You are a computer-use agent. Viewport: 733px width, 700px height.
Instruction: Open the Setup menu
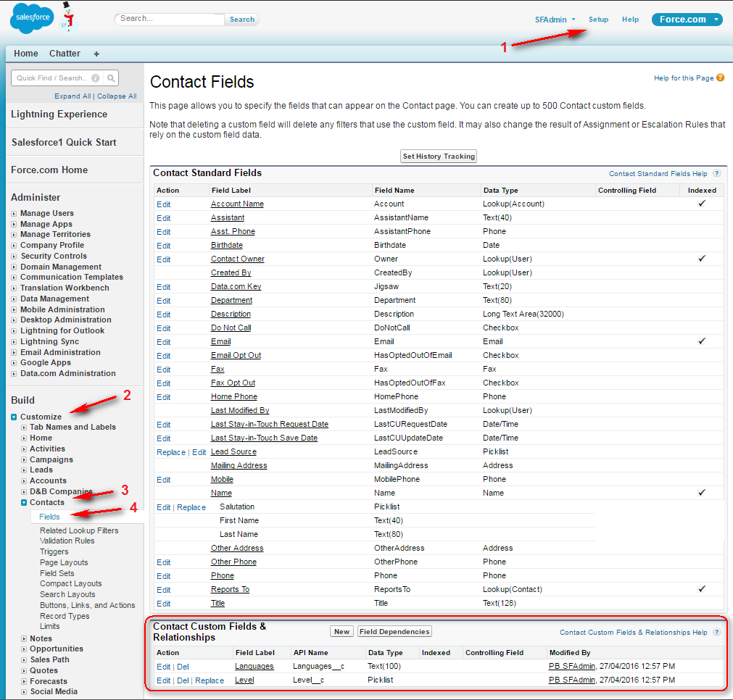click(599, 20)
